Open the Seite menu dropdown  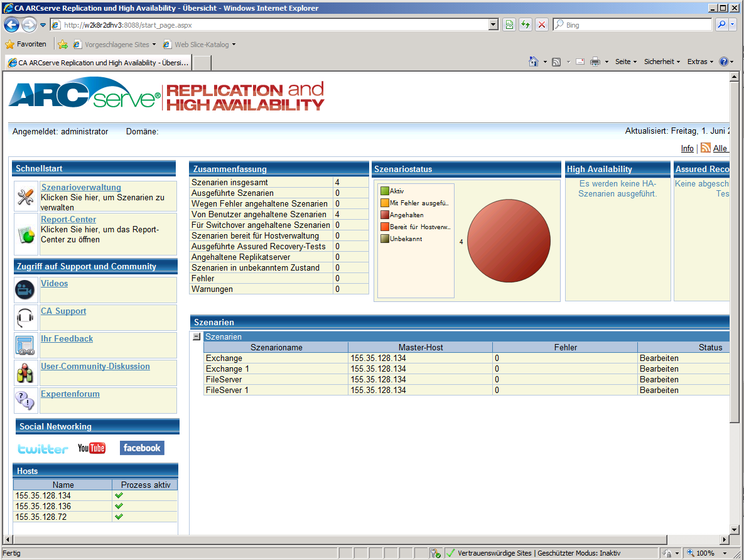[x=625, y=62]
